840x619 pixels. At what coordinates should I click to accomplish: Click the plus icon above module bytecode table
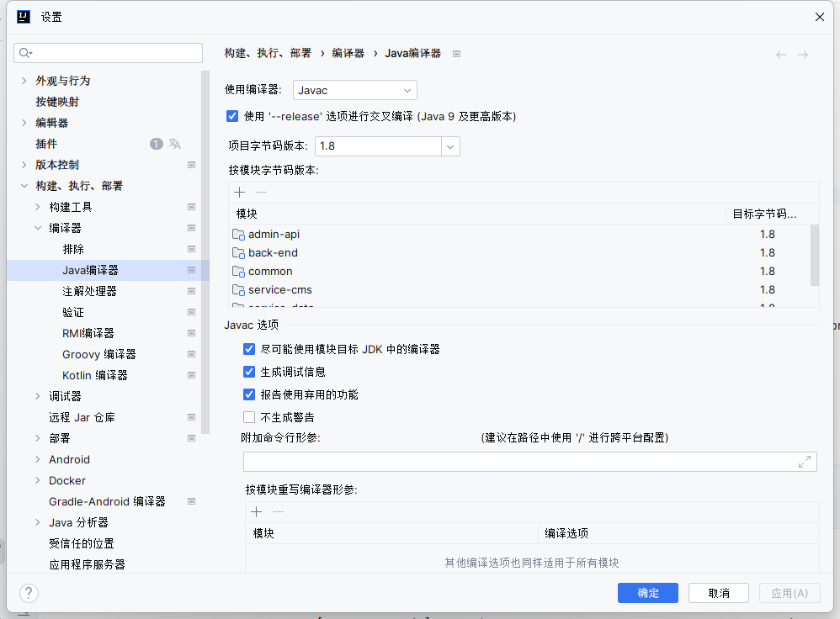[x=240, y=193]
